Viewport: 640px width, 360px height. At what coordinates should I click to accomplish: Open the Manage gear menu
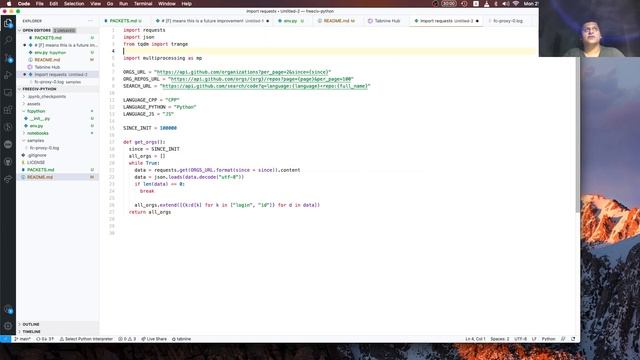[x=8, y=326]
